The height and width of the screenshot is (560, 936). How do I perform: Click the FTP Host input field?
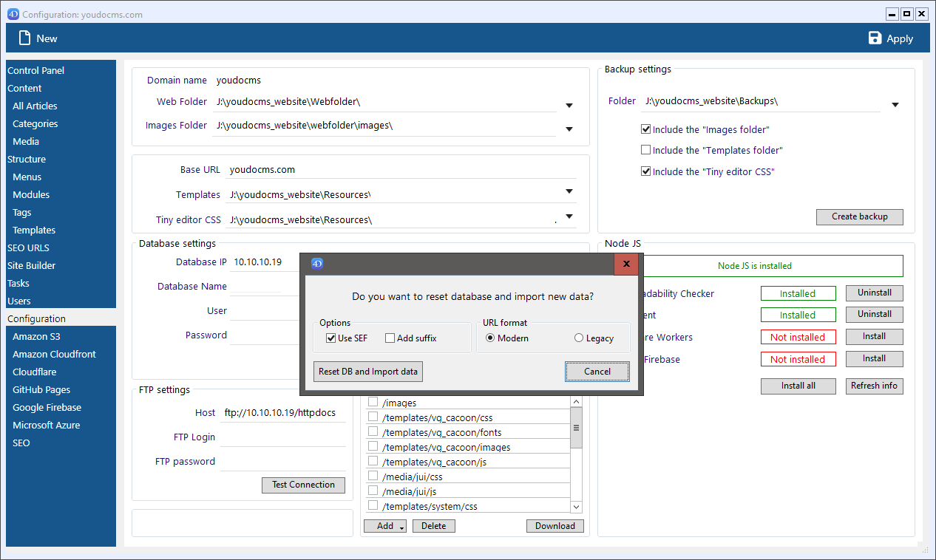click(x=282, y=413)
